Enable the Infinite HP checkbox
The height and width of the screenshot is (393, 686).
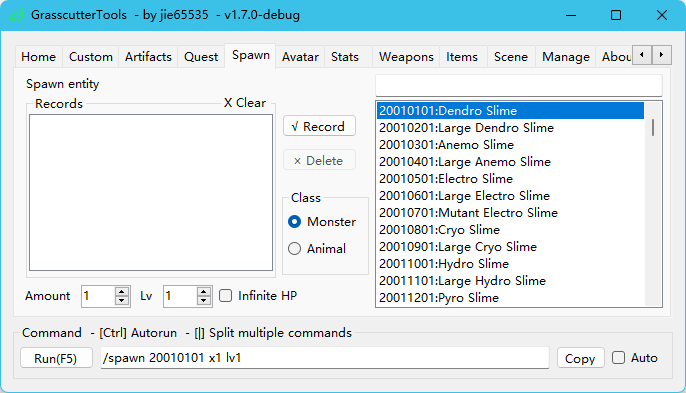tap(225, 296)
